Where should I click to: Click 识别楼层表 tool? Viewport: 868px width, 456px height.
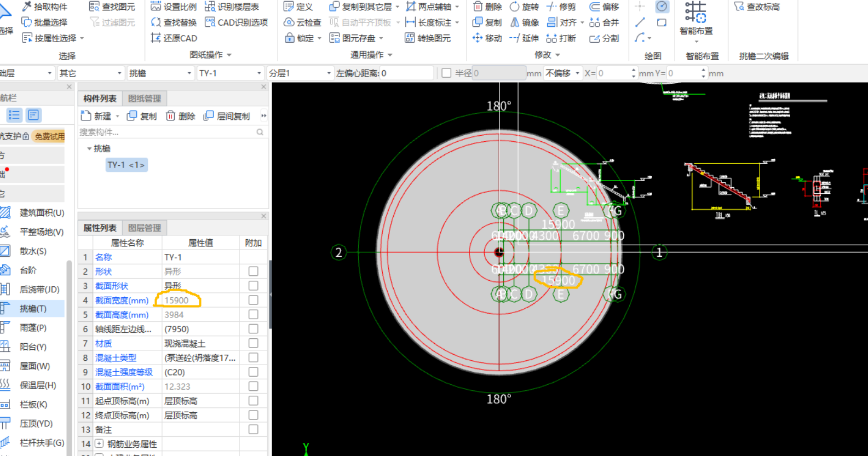click(x=231, y=7)
